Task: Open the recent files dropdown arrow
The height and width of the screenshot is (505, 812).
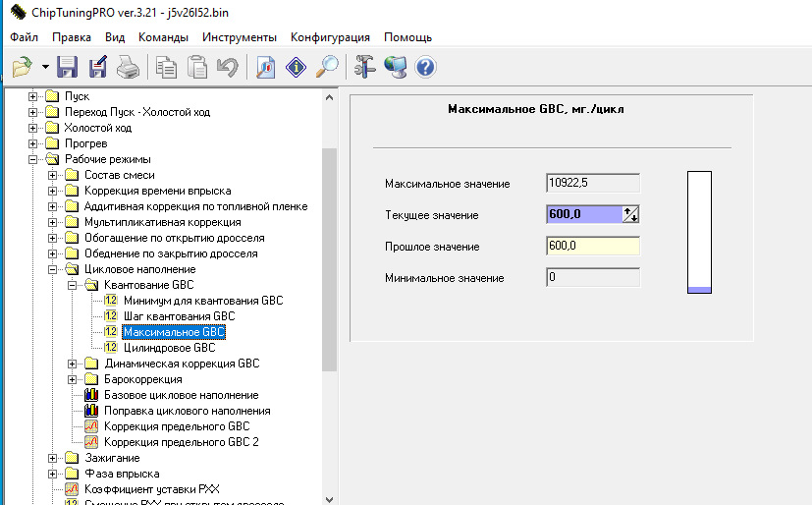Action: point(45,67)
